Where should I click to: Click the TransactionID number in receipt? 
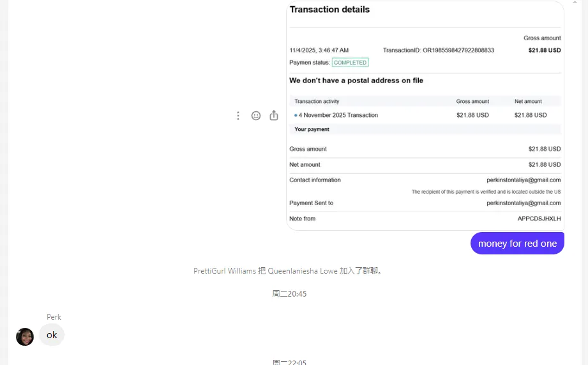[458, 50]
